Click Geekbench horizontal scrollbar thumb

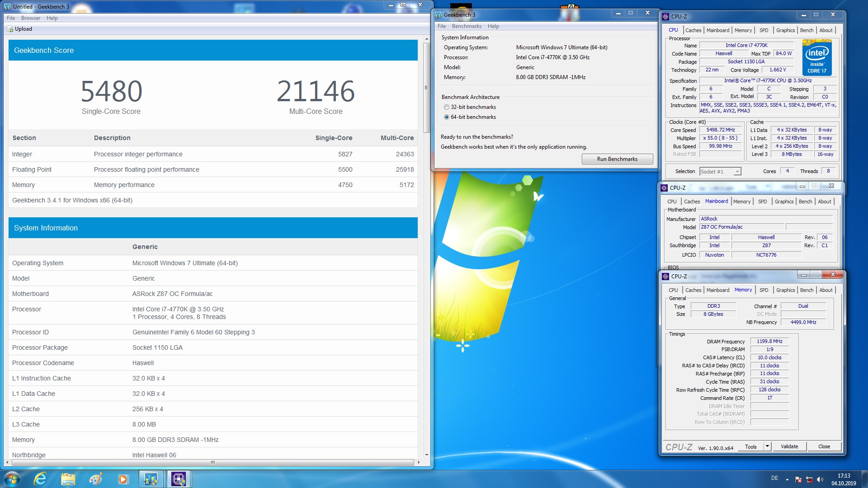pyautogui.click(x=212, y=462)
